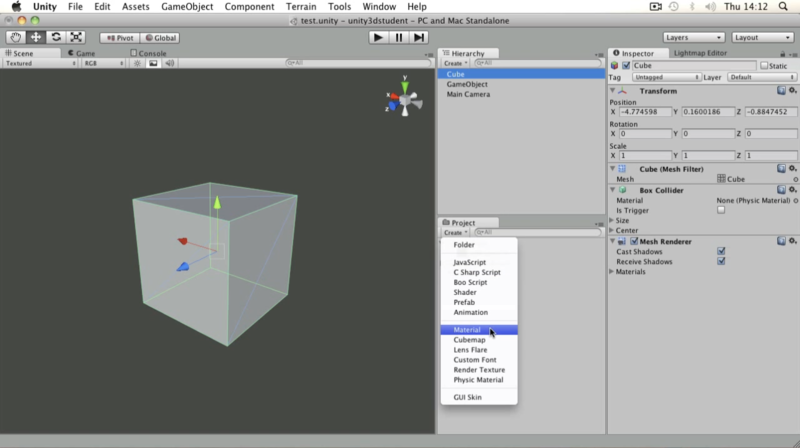Switch to Lightmap Editor tab
The width and height of the screenshot is (800, 448).
coord(700,53)
